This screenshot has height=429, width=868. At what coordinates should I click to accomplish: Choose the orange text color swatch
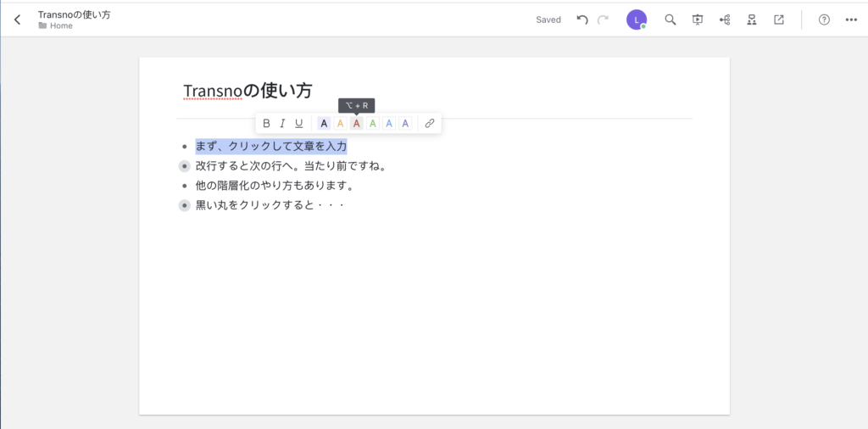tap(341, 124)
